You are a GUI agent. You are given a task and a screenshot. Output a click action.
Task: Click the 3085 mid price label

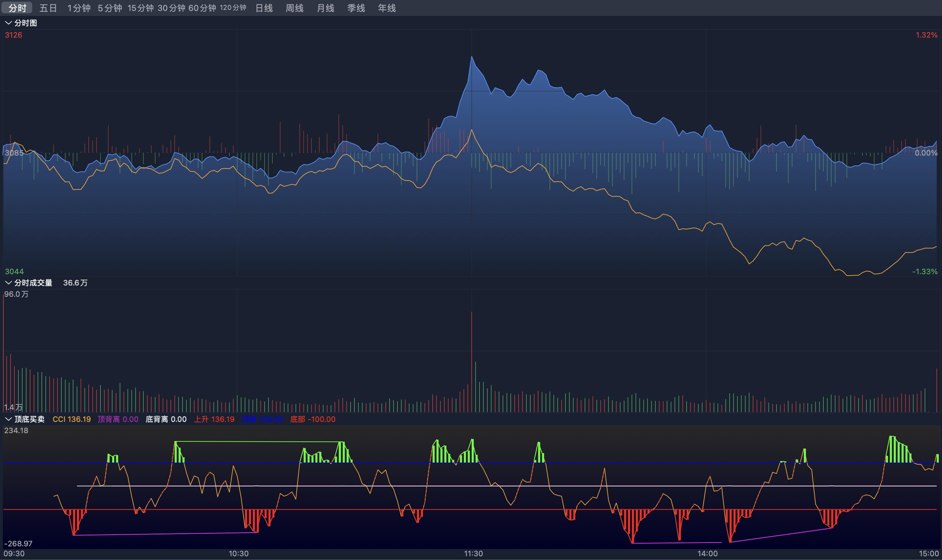click(14, 153)
